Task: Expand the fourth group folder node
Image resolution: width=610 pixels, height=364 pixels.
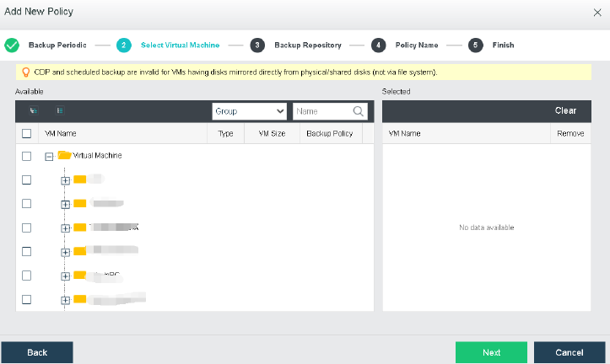Action: coord(65,253)
